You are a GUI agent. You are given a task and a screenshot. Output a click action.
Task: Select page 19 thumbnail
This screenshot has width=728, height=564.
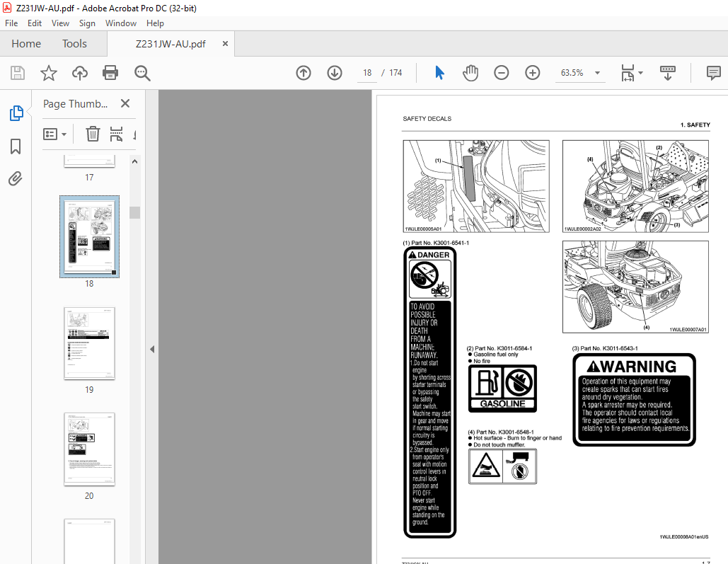89,343
